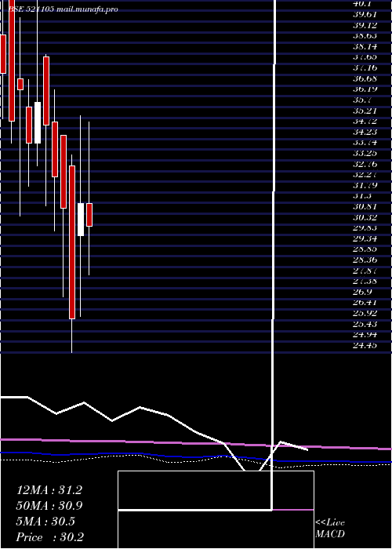This screenshot has height=549, width=392.
Task: Click the purple 50MA line
Action: [x=196, y=443]
